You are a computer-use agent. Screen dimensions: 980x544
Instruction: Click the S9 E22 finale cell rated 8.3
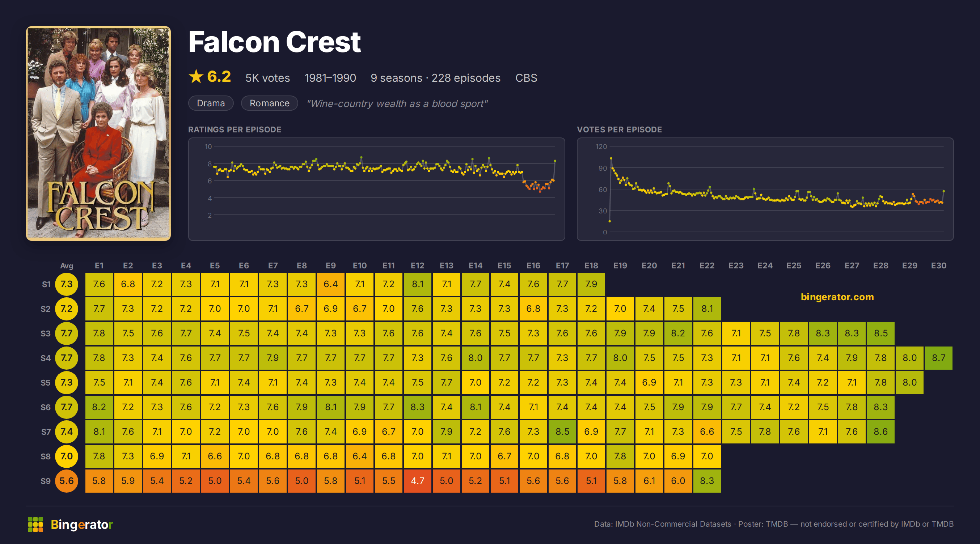(x=707, y=481)
